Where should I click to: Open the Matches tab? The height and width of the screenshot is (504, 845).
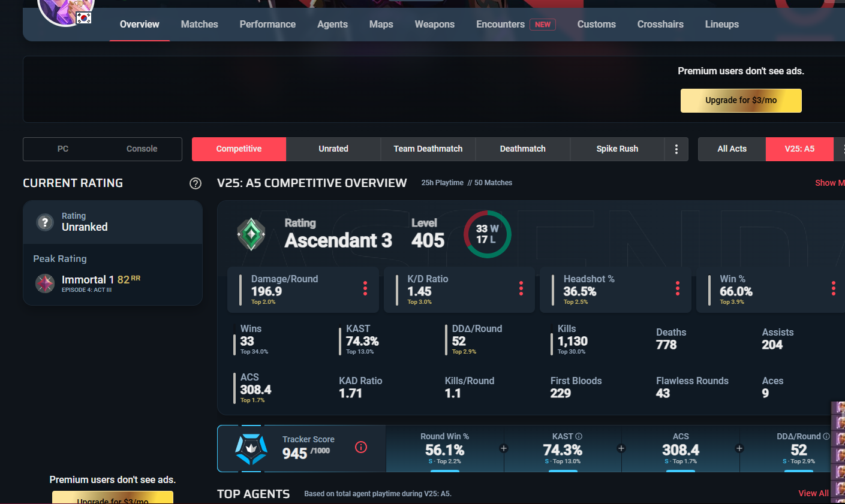(200, 25)
